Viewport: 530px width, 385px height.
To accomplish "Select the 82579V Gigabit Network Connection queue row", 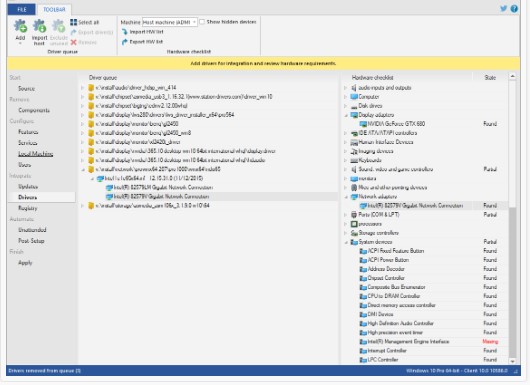I will click(209, 197).
